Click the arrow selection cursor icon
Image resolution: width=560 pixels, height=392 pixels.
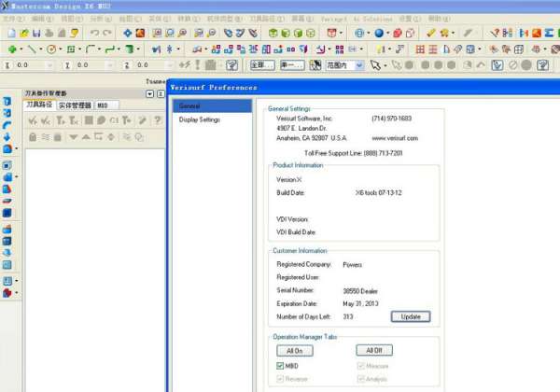(x=375, y=65)
